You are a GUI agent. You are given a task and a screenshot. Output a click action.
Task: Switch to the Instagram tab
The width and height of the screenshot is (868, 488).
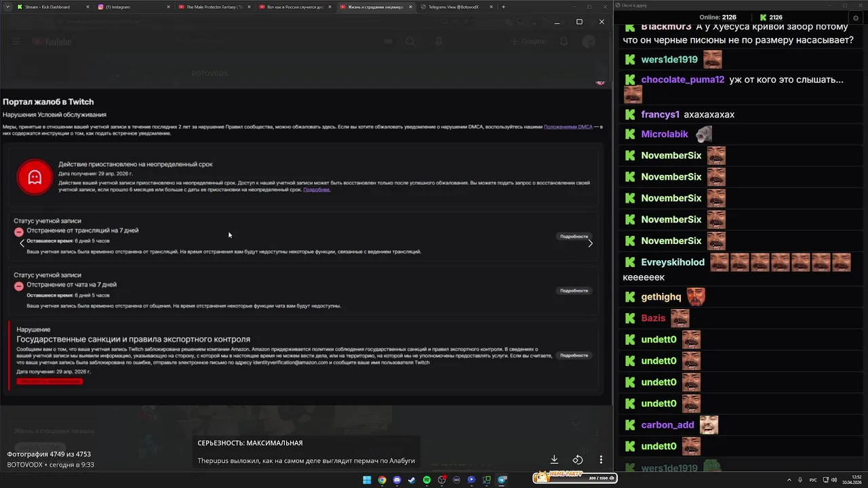click(133, 7)
